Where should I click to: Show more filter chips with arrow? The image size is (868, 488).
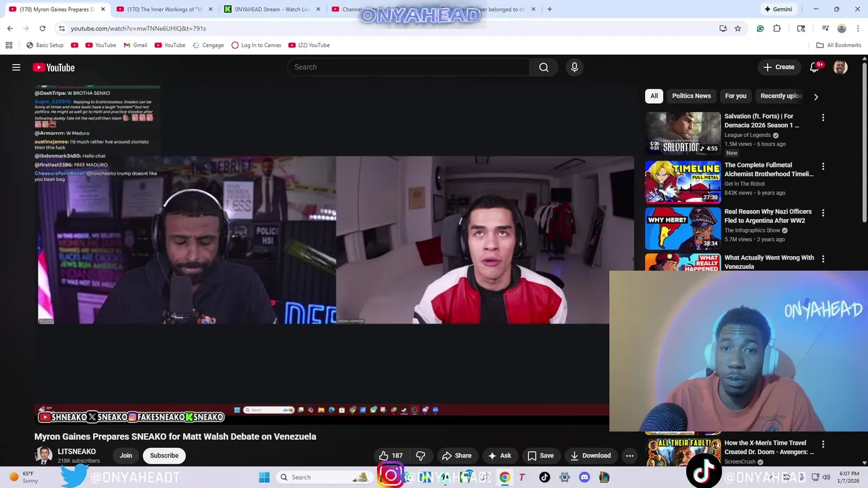click(x=816, y=96)
